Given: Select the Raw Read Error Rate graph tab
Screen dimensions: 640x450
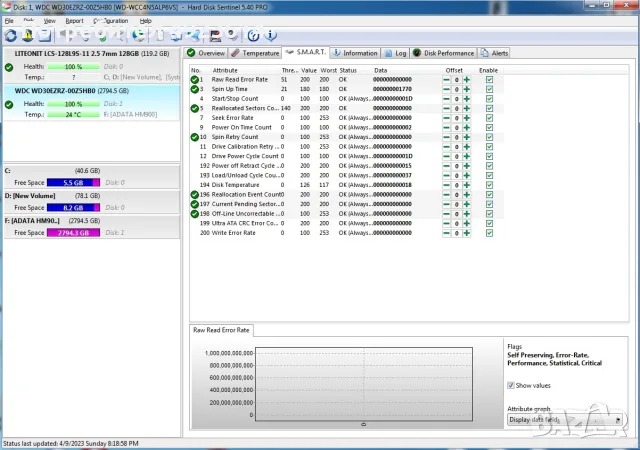Looking at the screenshot, I should (x=221, y=330).
